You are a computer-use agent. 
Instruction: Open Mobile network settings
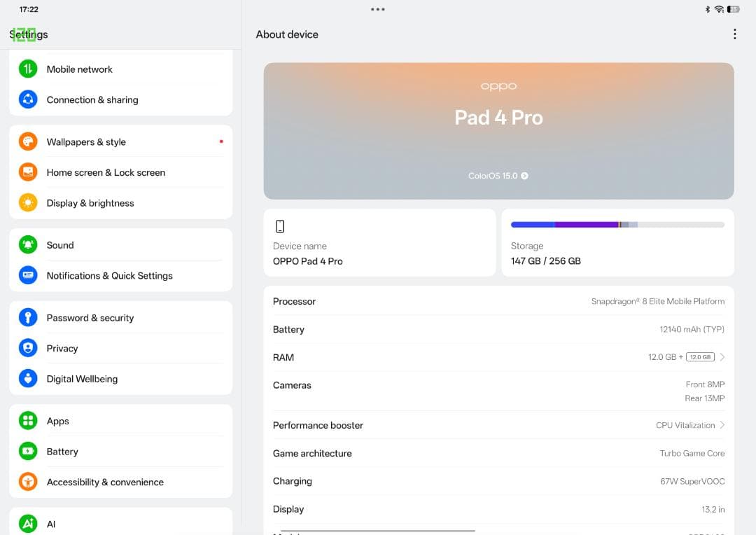coord(79,69)
